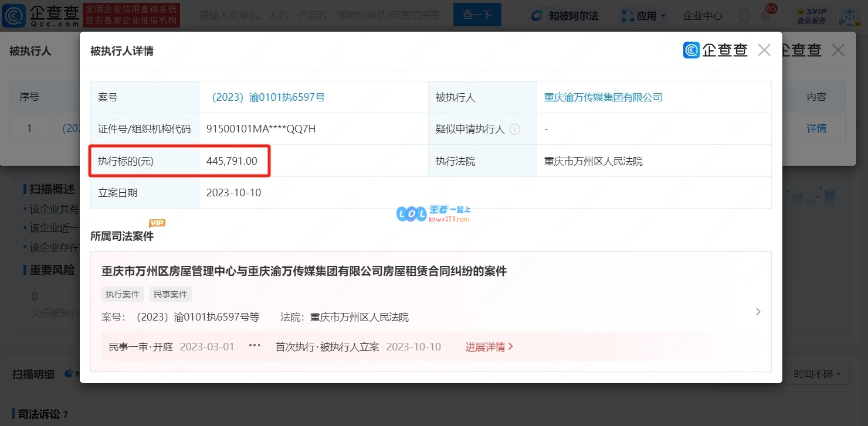
Task: Open the 房屋租赁合同纠纷的案件 title
Action: (304, 271)
